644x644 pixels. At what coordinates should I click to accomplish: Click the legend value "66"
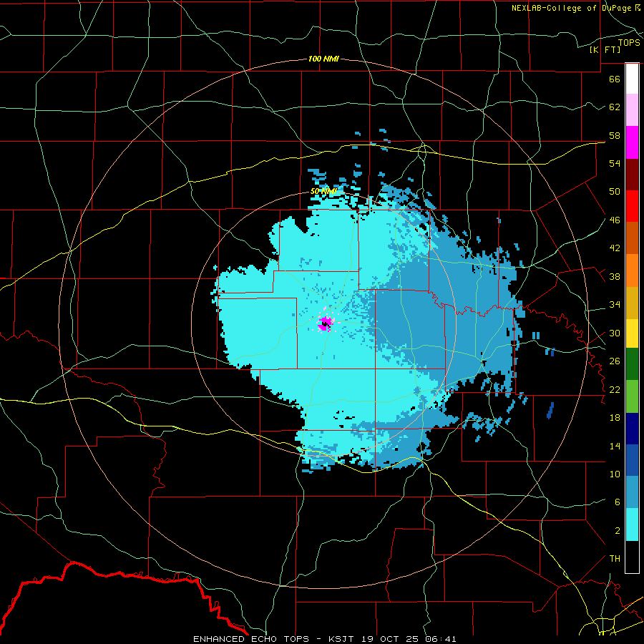click(x=615, y=79)
